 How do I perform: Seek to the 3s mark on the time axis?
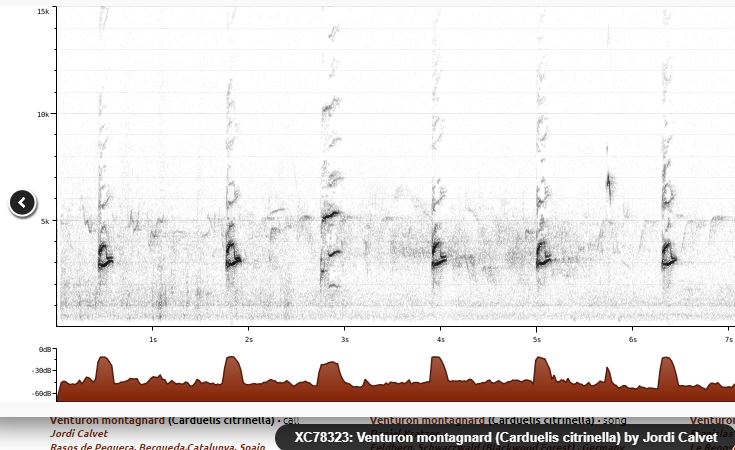pos(345,339)
